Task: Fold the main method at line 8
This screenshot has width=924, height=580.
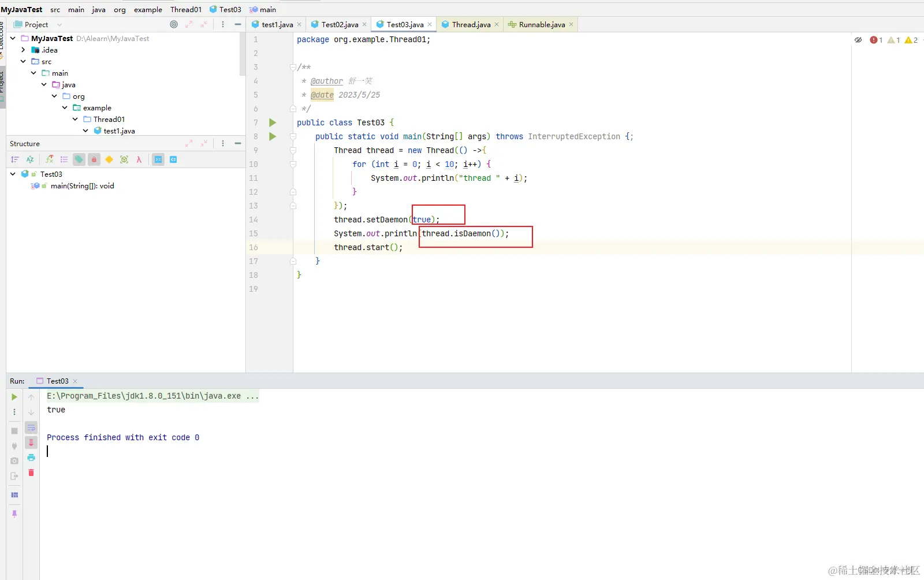Action: [293, 136]
